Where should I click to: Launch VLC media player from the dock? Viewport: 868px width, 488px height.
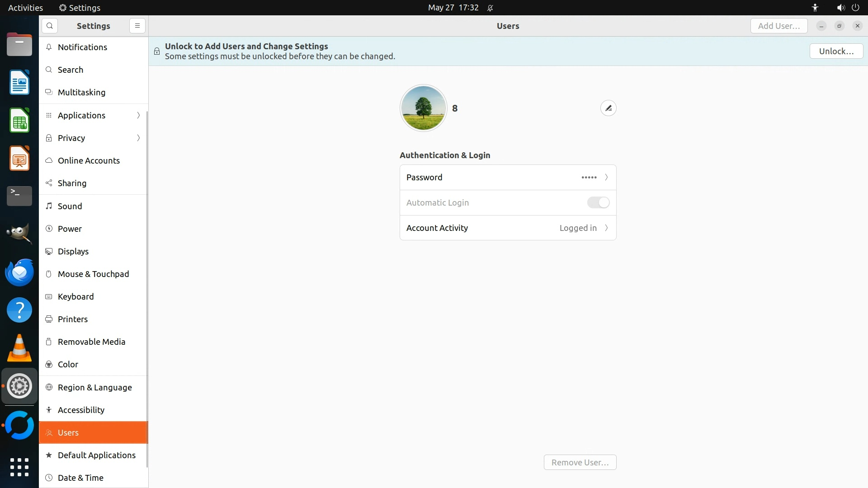pyautogui.click(x=19, y=348)
